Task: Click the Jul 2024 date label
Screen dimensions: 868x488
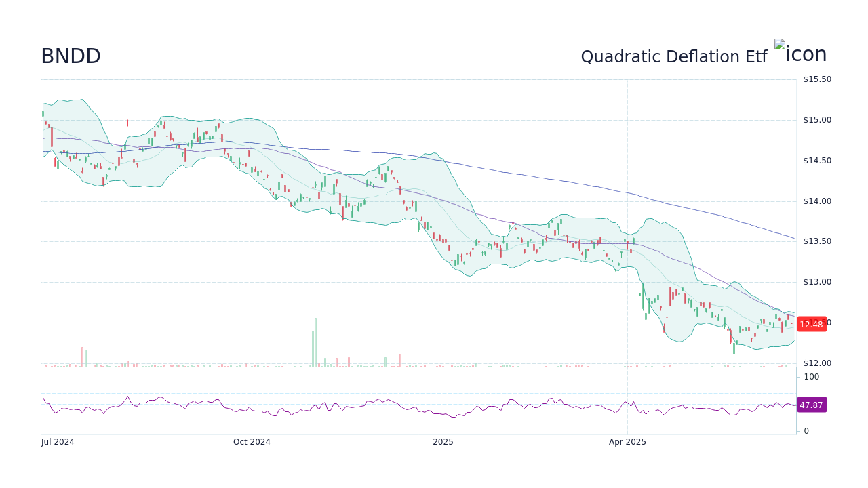Action: pos(58,442)
